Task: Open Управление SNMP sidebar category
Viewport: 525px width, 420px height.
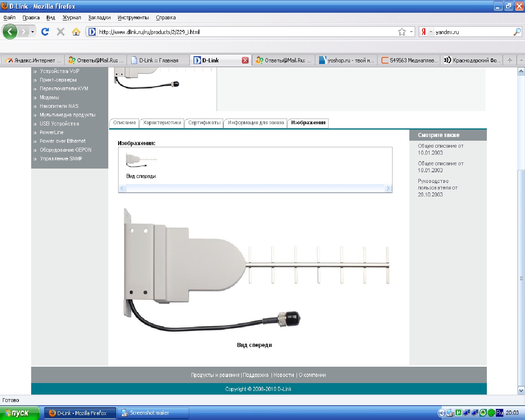Action: point(61,159)
